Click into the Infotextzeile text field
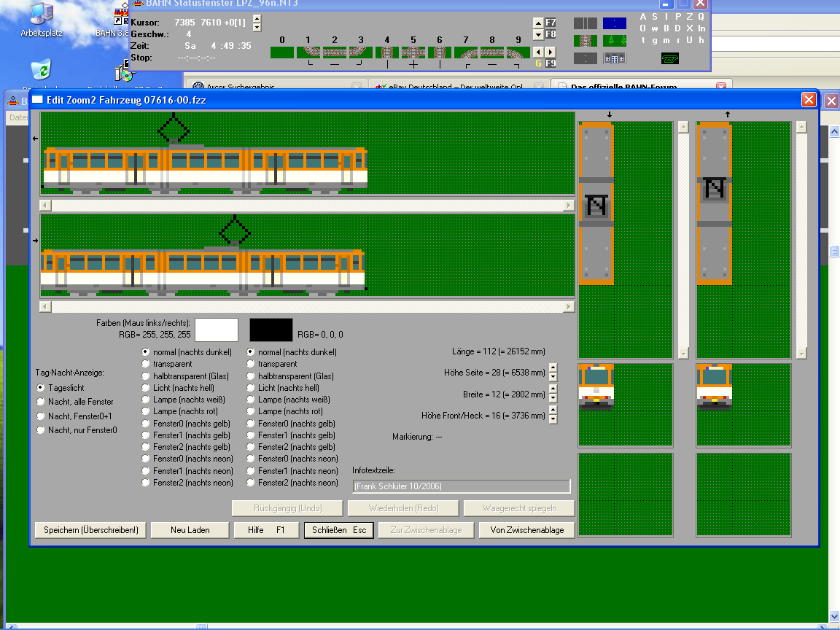Screen dimensions: 840x630 click(462, 486)
